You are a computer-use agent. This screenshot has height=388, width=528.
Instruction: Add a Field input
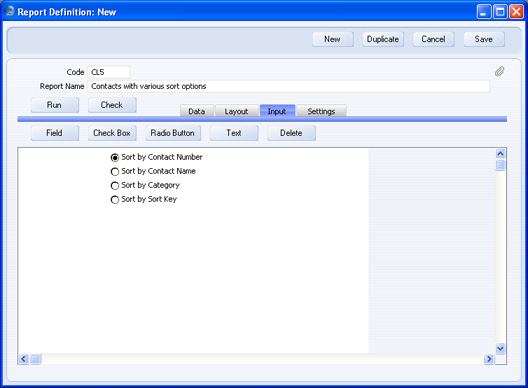point(55,133)
